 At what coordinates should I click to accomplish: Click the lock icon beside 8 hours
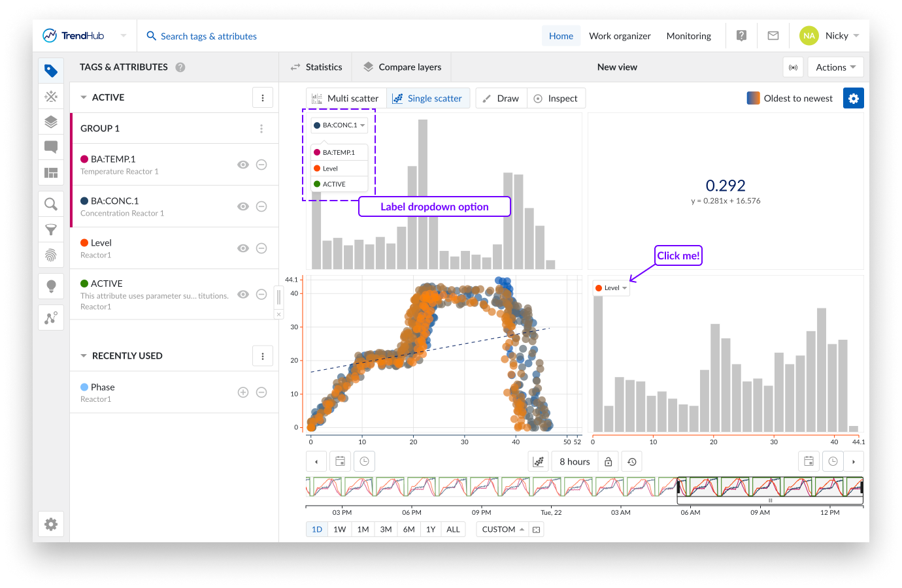(609, 462)
